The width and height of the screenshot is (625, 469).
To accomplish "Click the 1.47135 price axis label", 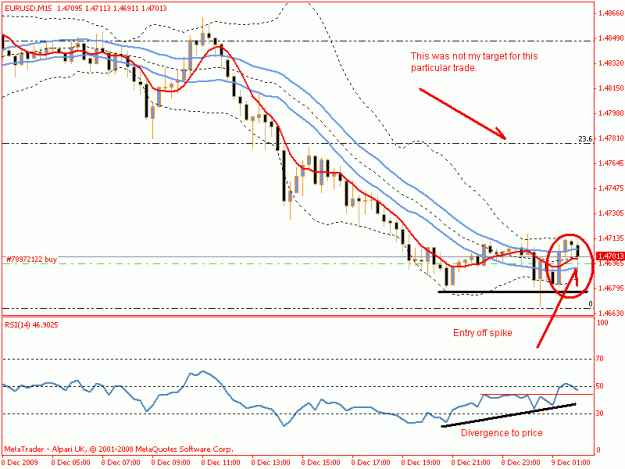I will click(x=611, y=239).
